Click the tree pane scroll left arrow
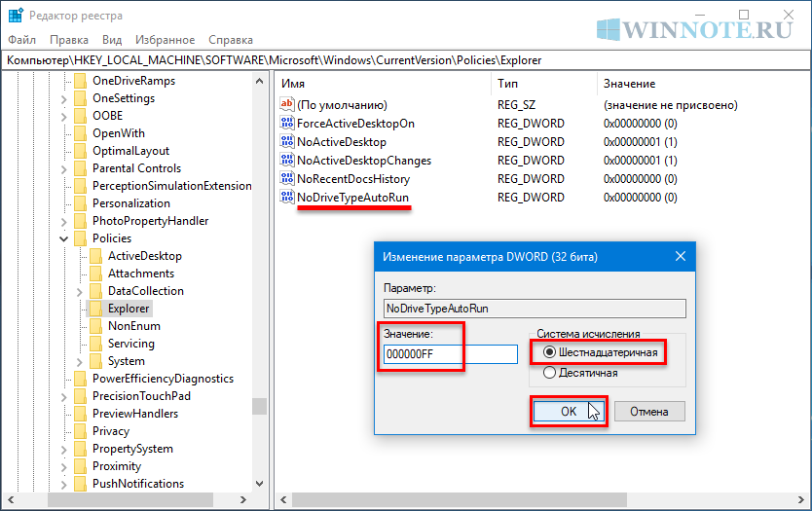 click(x=11, y=499)
